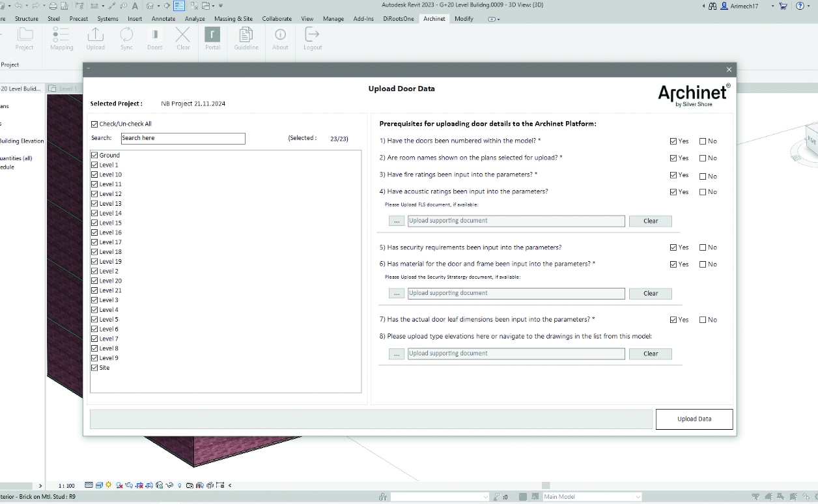Viewport: 818px width, 504px height.
Task: Switch to the Collaborate ribbon tab
Action: pos(277,19)
